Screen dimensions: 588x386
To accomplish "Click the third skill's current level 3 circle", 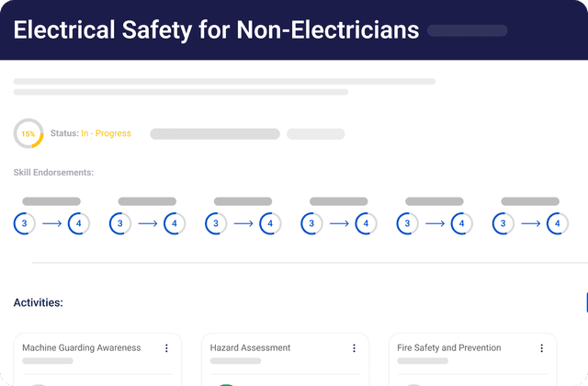I will (216, 222).
